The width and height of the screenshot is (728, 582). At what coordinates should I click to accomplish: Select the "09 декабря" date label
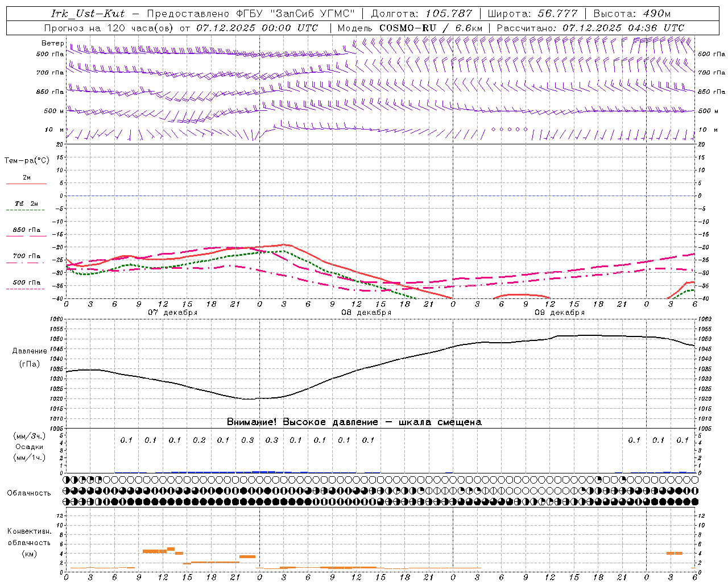coord(560,313)
